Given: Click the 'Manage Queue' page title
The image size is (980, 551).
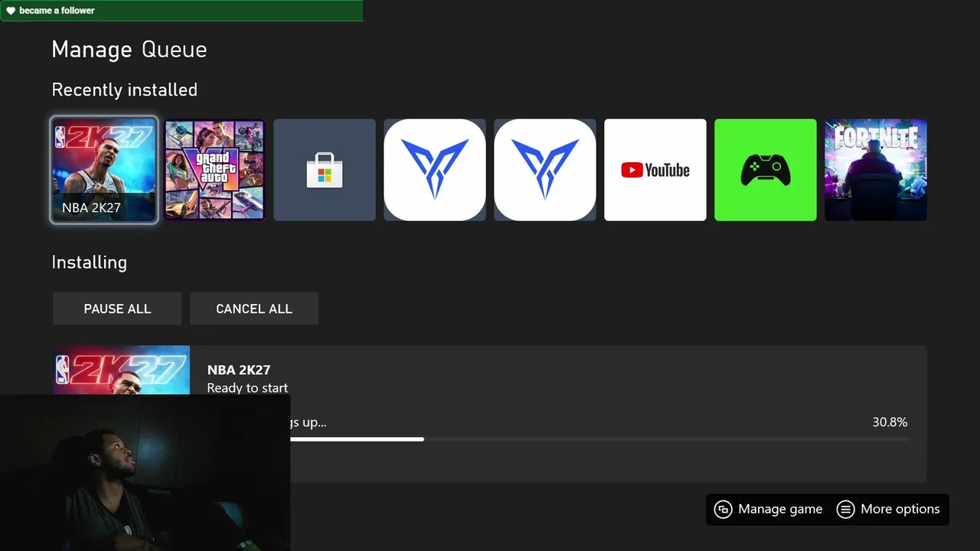Looking at the screenshot, I should pyautogui.click(x=129, y=50).
